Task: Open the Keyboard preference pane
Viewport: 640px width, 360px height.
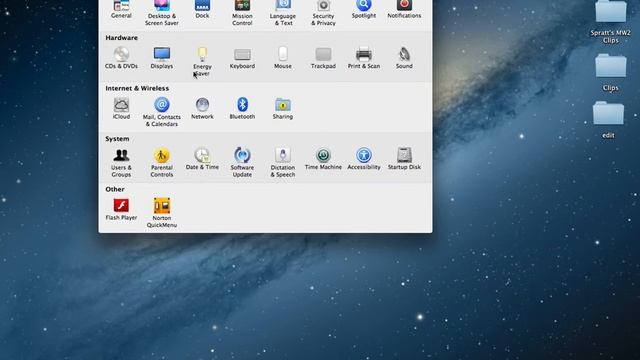Action: (242, 58)
